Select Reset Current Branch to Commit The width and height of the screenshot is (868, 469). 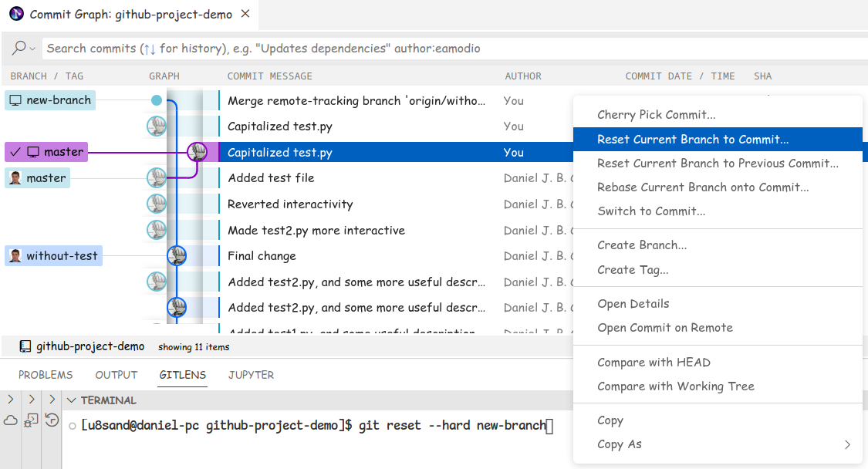[x=693, y=140]
